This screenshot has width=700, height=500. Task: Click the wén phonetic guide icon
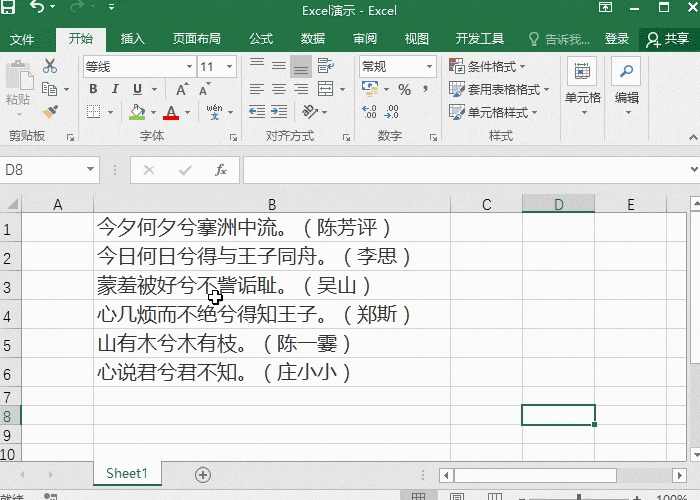(x=215, y=112)
